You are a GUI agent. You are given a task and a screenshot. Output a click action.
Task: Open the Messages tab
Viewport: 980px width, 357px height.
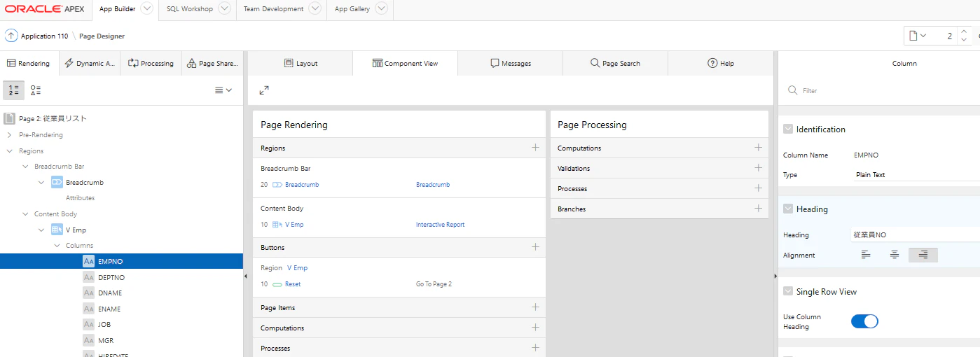click(x=511, y=63)
